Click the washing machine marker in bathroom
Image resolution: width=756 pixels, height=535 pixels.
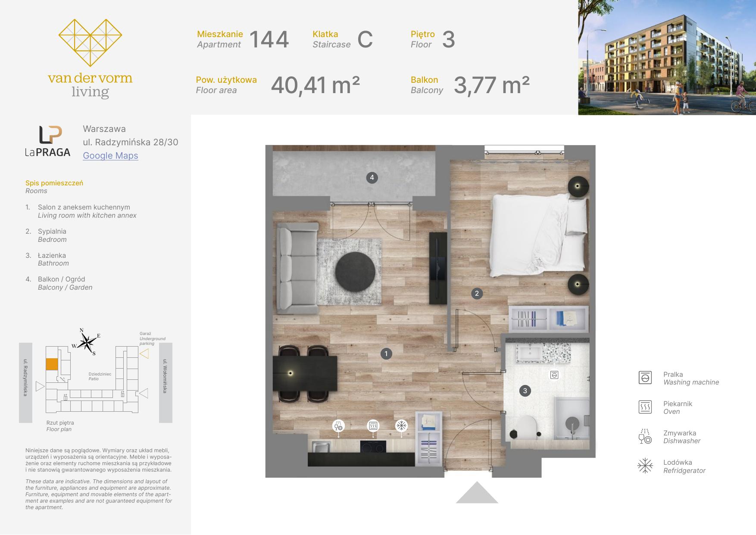554,375
